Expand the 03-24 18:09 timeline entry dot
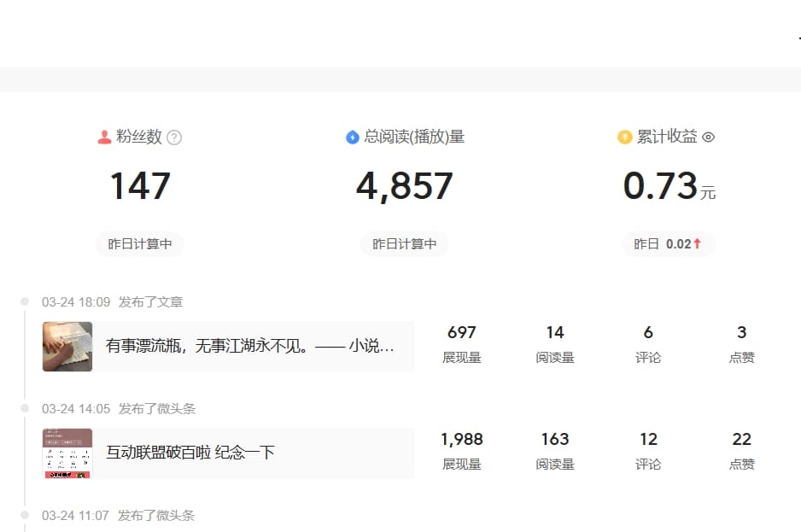The height and width of the screenshot is (532, 801). 24,301
